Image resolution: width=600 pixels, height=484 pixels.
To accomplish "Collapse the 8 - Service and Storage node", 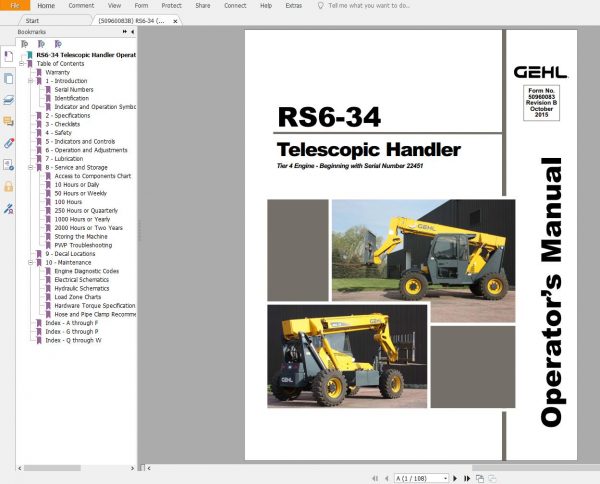I will point(31,167).
